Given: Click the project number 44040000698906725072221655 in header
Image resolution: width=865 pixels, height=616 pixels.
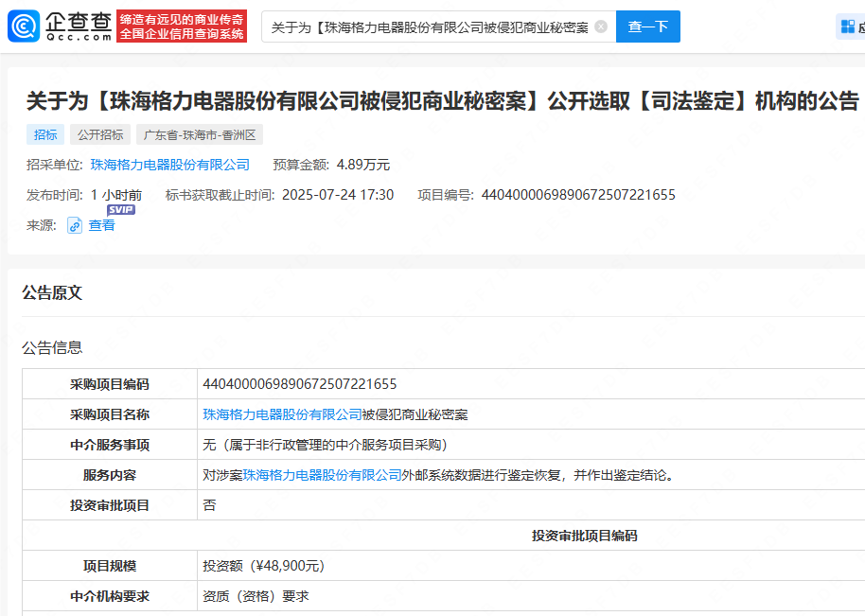Looking at the screenshot, I should (578, 195).
